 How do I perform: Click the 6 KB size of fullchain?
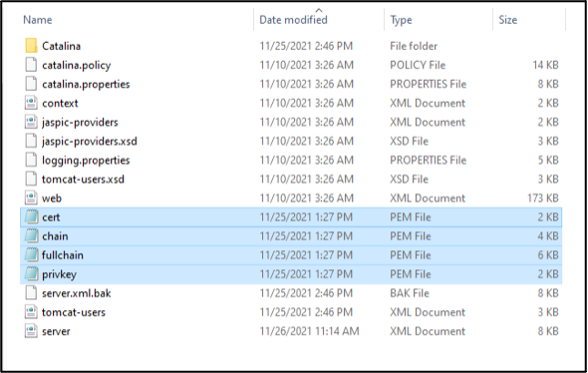548,255
